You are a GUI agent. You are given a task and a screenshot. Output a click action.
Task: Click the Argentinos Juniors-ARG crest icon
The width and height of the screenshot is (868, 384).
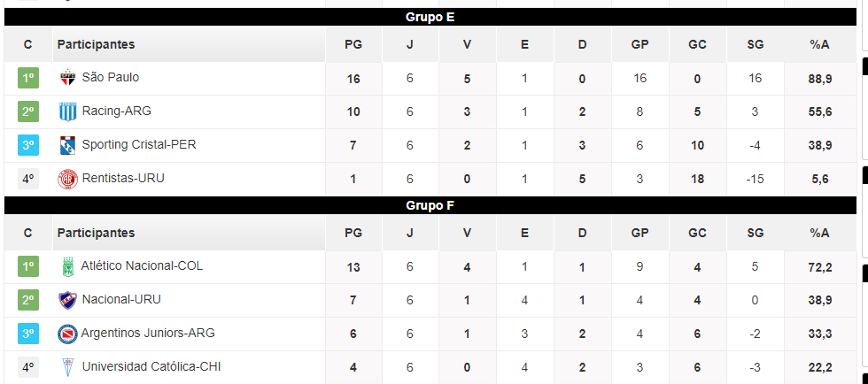(x=67, y=334)
